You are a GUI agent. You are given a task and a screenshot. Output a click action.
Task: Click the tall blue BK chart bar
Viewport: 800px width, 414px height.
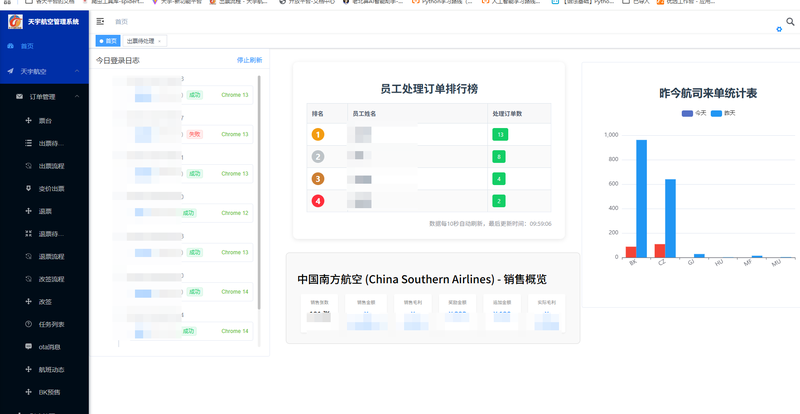[641, 198]
